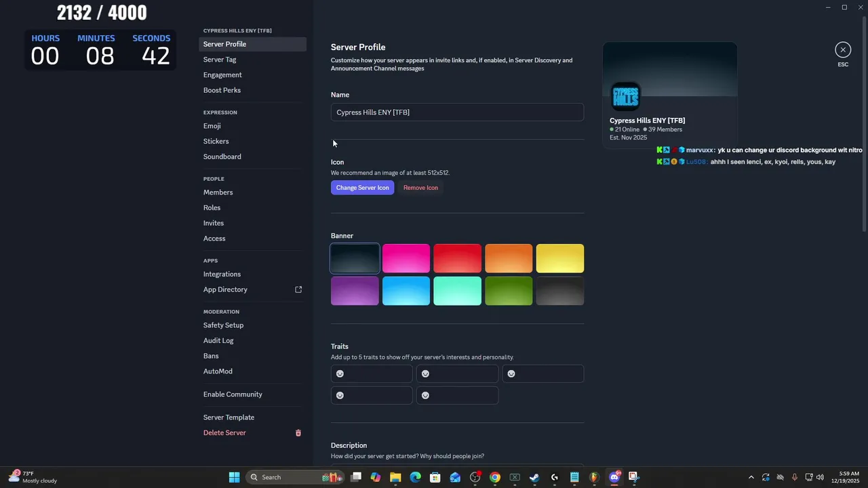Open Outlook from taskbar
The height and width of the screenshot is (488, 868).
455,477
